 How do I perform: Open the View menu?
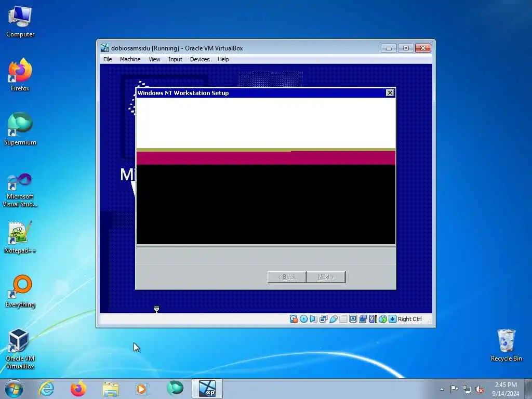coord(154,59)
